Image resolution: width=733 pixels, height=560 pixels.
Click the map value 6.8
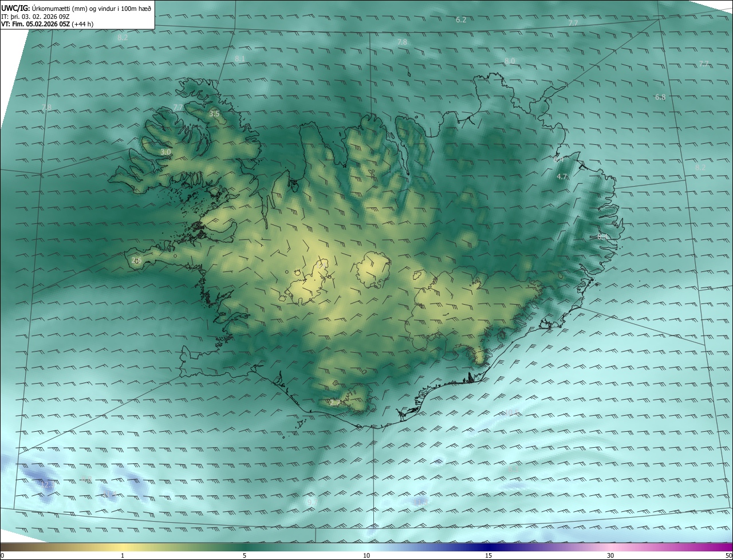click(x=660, y=97)
